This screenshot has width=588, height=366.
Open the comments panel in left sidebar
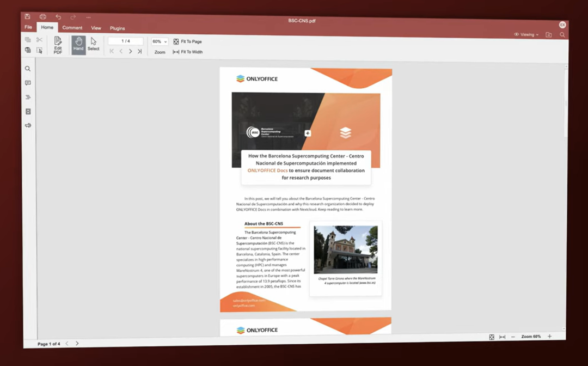(x=28, y=83)
